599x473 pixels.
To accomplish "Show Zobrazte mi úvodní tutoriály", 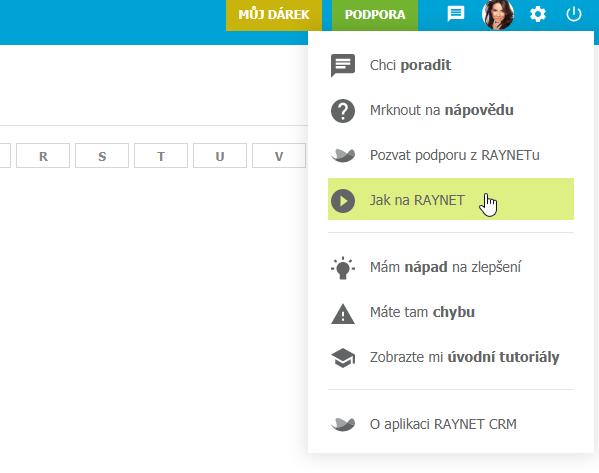I will (451, 357).
